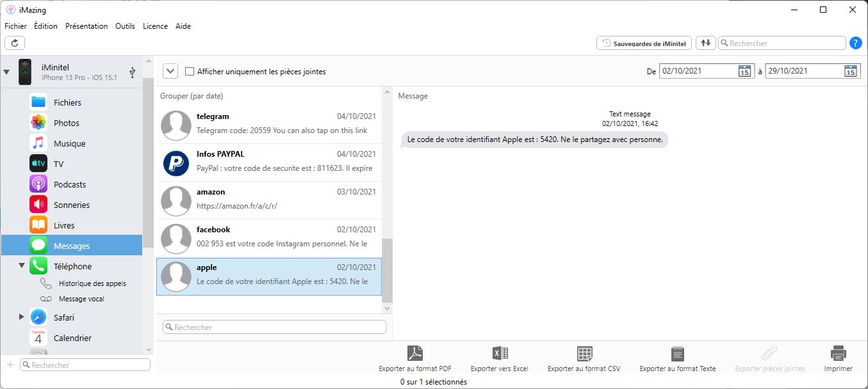Open the Fichiers folder icon in sidebar
This screenshot has width=868, height=389.
38,102
